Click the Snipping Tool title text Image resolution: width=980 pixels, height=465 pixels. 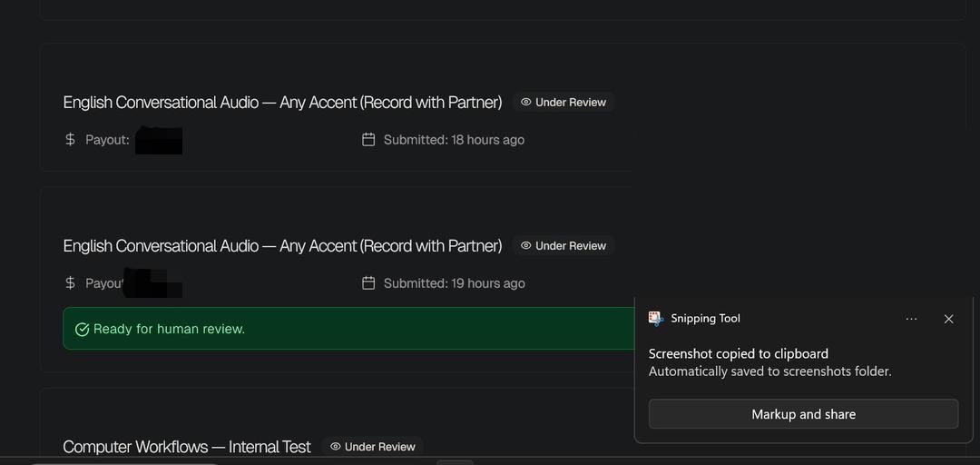point(706,319)
